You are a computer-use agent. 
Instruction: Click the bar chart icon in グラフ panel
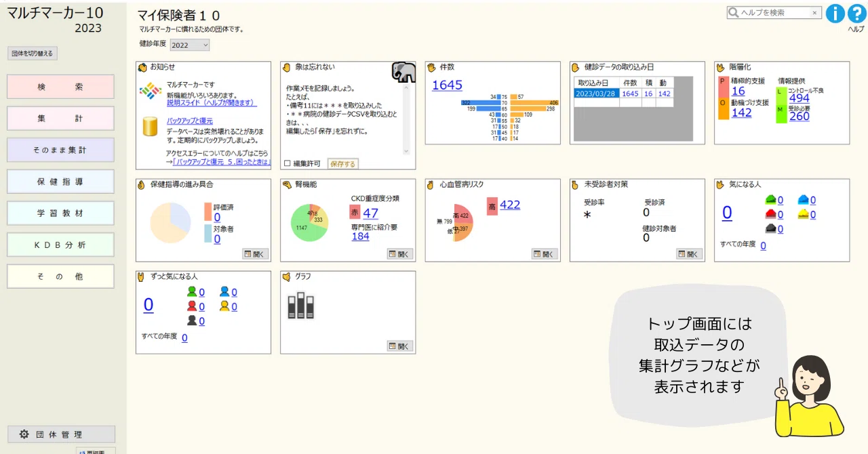pos(301,306)
